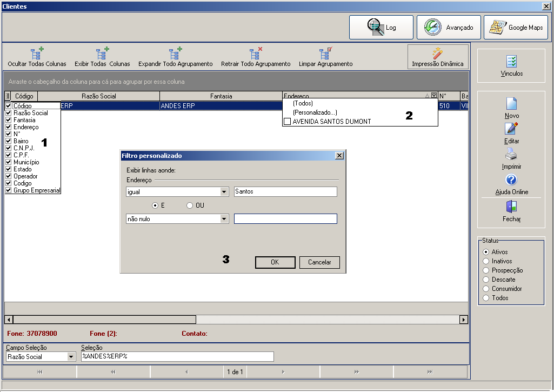Click the Ajuda Online help icon
Image resolution: width=554 pixels, height=392 pixels.
[x=511, y=180]
